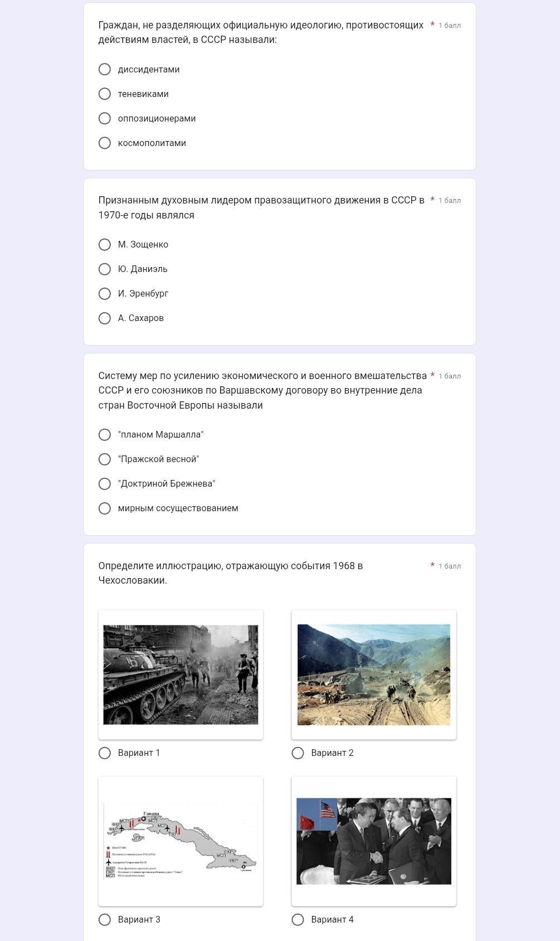Pick the 'оппозиционерами' option

pyautogui.click(x=105, y=119)
